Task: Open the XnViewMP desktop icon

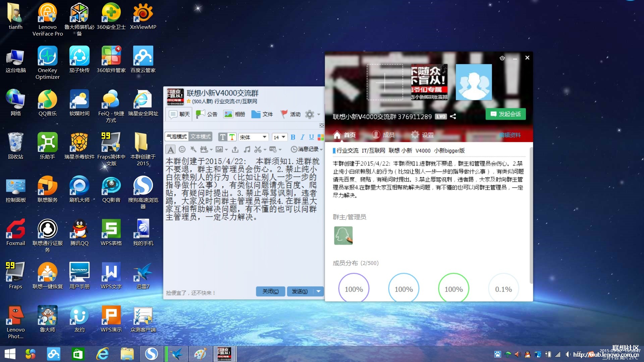Action: click(143, 16)
